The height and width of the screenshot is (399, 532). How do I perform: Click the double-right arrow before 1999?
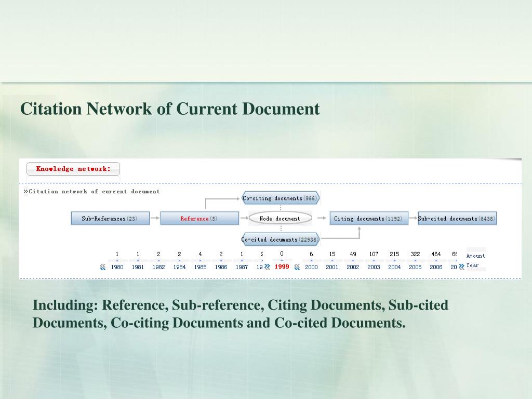tap(267, 267)
